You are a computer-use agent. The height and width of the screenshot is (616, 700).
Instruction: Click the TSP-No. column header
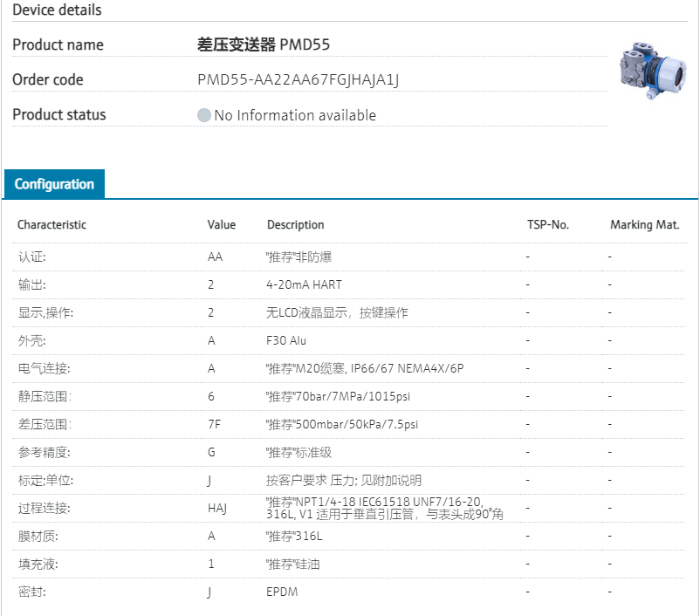[x=548, y=225]
